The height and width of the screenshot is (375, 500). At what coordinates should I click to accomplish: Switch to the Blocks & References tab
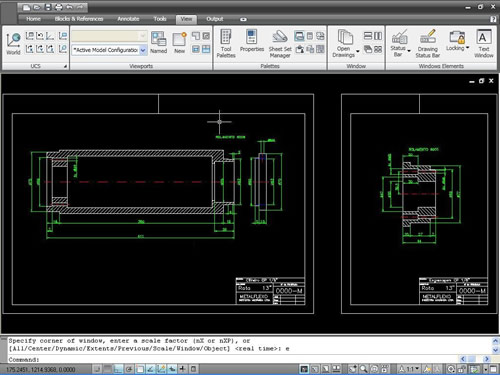79,19
